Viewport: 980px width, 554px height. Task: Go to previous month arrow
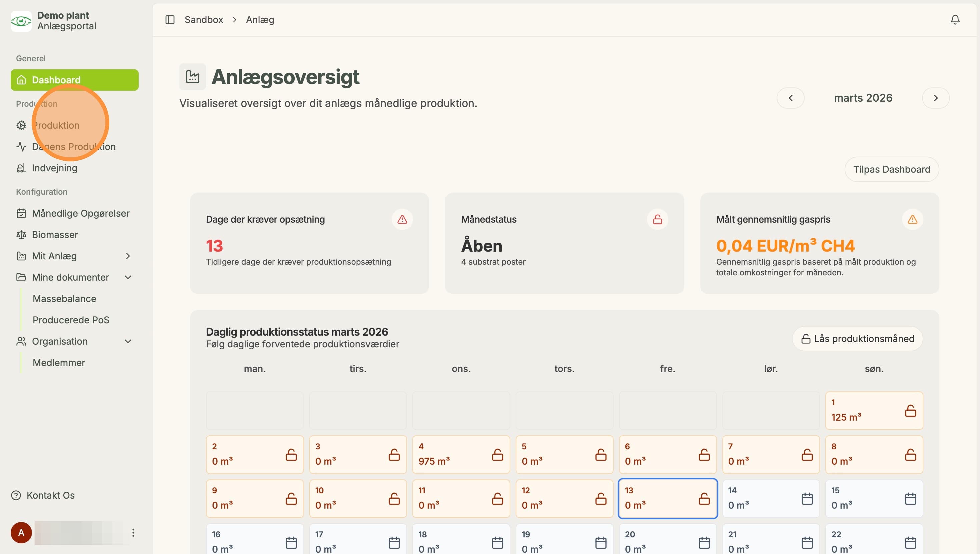(x=791, y=98)
